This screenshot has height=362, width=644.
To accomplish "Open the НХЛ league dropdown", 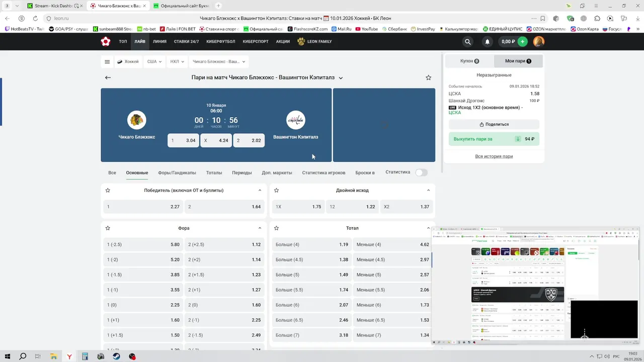I will 177,62.
